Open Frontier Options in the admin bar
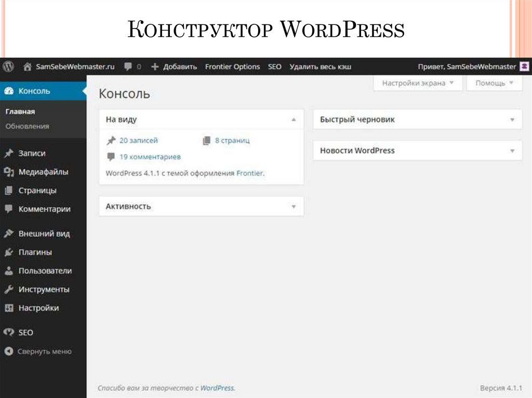This screenshot has height=398, width=532. click(x=233, y=66)
